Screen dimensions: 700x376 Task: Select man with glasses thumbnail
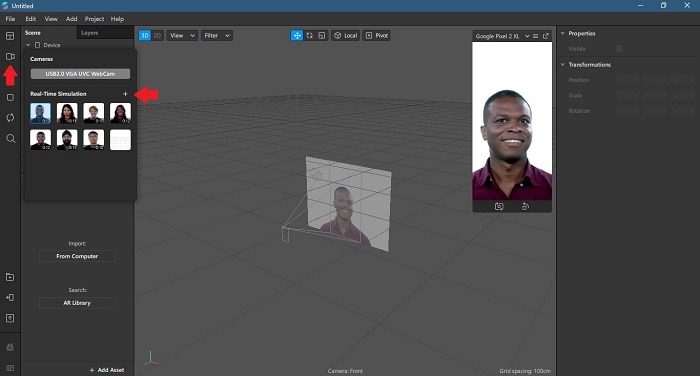click(94, 140)
